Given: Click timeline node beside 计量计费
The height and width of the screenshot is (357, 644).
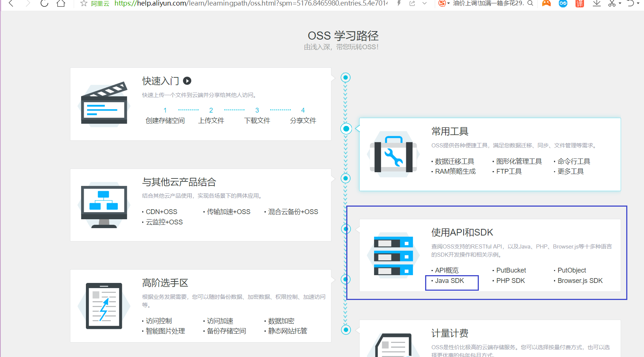Looking at the screenshot, I should (346, 330).
